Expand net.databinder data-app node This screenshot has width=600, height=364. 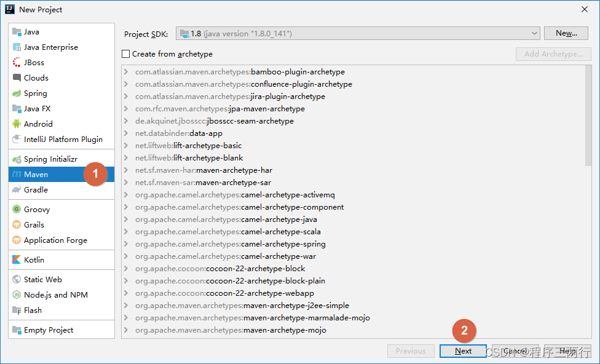126,133
